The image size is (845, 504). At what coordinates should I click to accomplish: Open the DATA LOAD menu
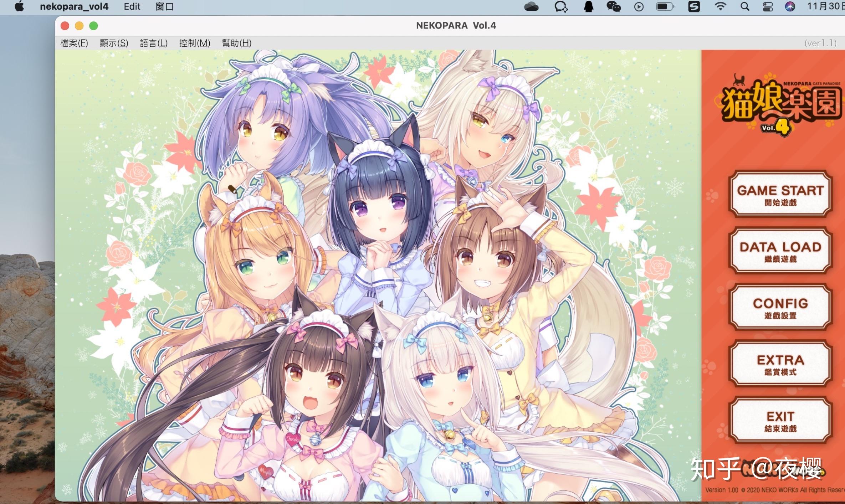click(x=780, y=251)
